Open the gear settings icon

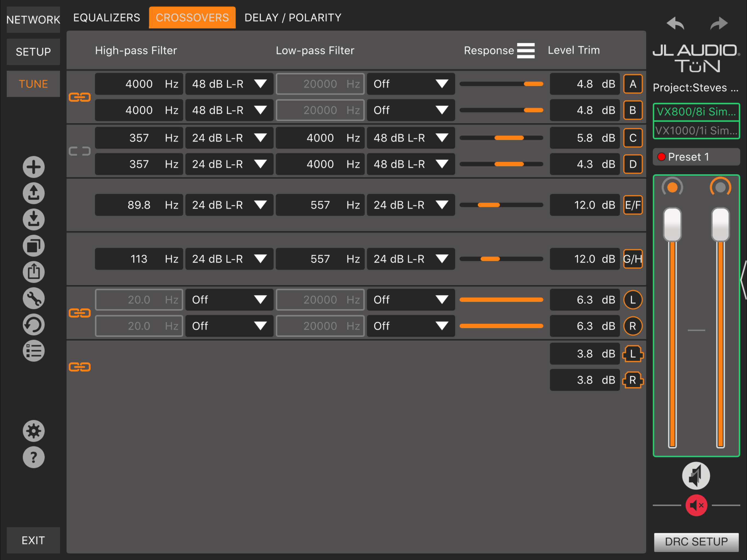pyautogui.click(x=33, y=431)
